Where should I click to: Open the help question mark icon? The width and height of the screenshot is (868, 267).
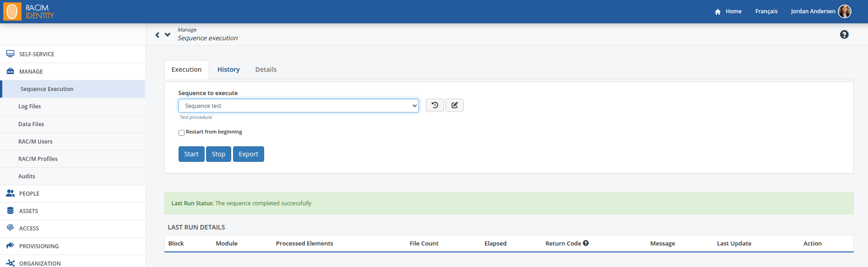coord(844,34)
